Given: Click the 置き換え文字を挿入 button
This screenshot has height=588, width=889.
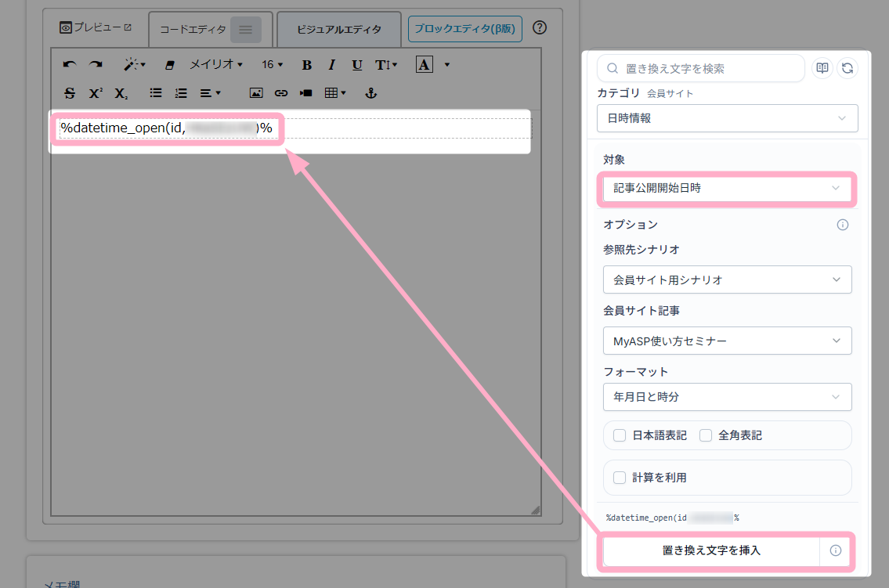Looking at the screenshot, I should click(711, 550).
